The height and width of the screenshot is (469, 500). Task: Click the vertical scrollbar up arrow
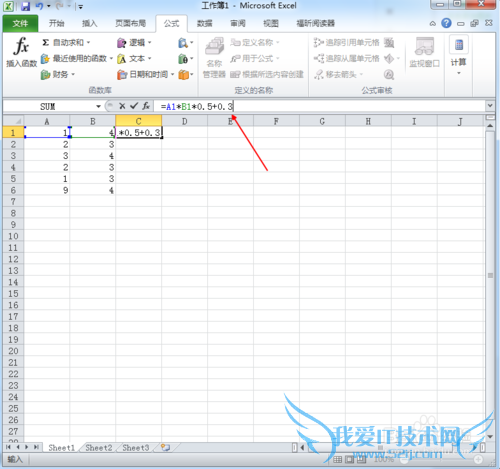pos(490,126)
